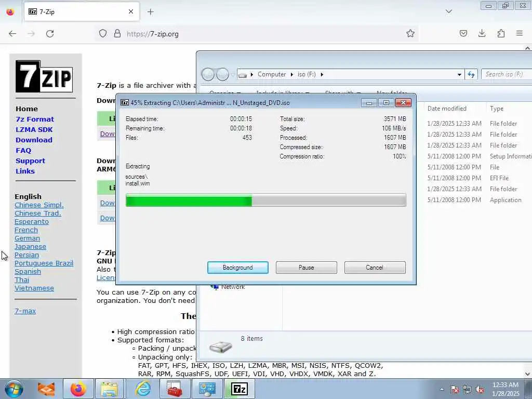
Task: Click the Explorer Search iso (F:) field
Action: (x=506, y=74)
